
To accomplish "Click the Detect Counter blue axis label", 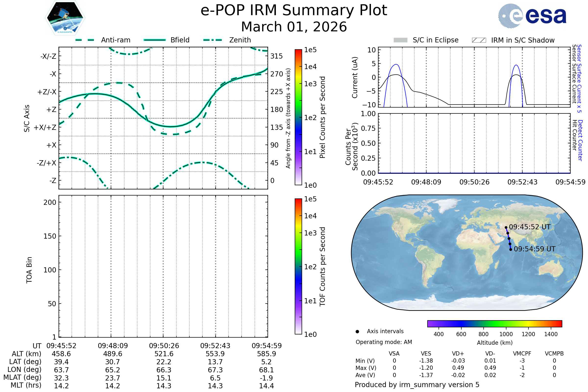I will (580, 140).
